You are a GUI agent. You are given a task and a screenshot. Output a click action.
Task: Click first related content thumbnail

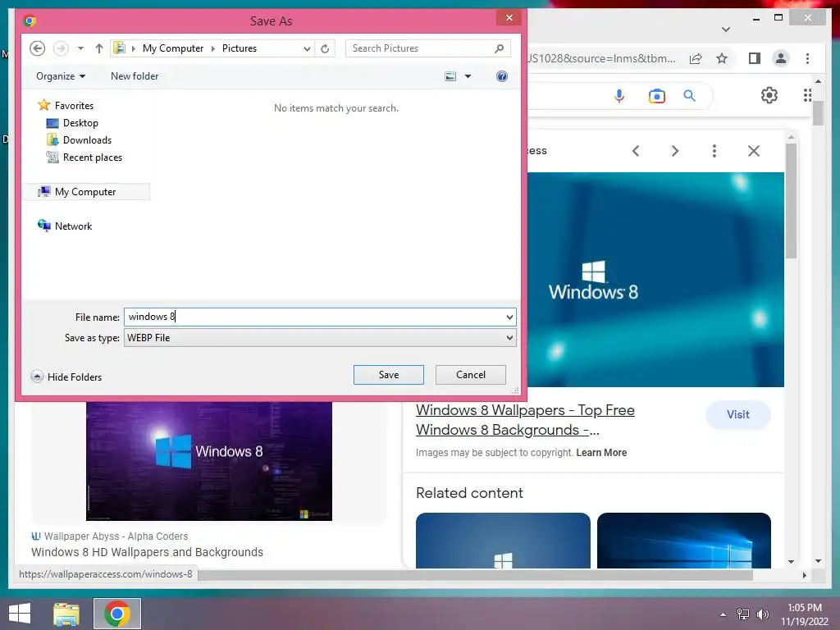pyautogui.click(x=503, y=541)
